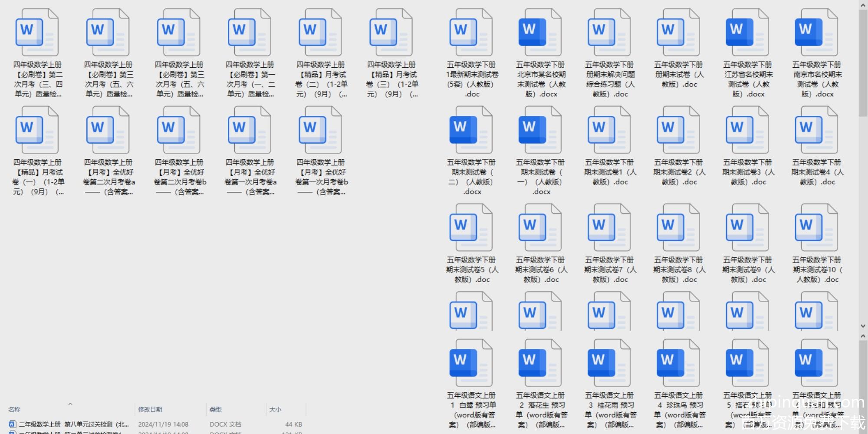Open 五年级语文上册 2 落花生 预习单 document
Image resolution: width=868 pixels, height=434 pixels.
540,363
